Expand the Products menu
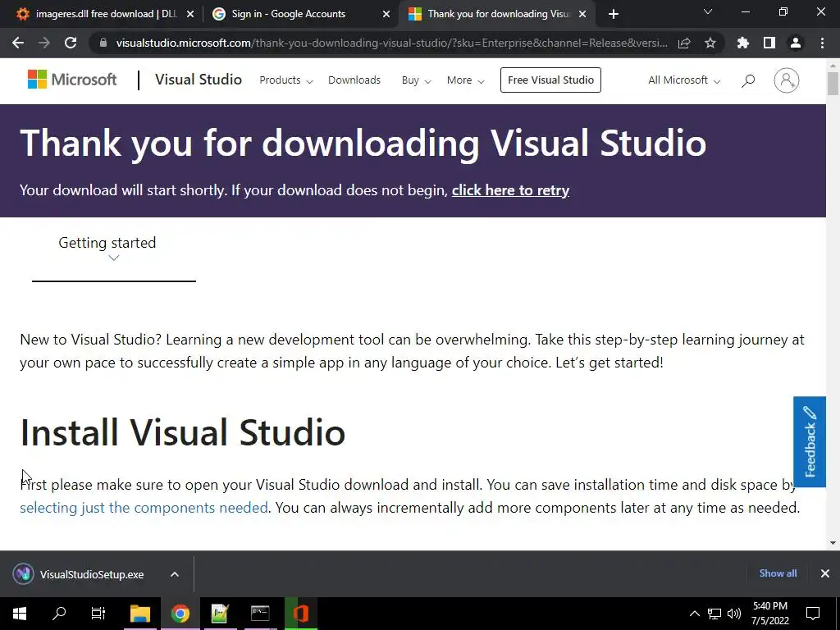This screenshot has height=630, width=840. pos(286,80)
